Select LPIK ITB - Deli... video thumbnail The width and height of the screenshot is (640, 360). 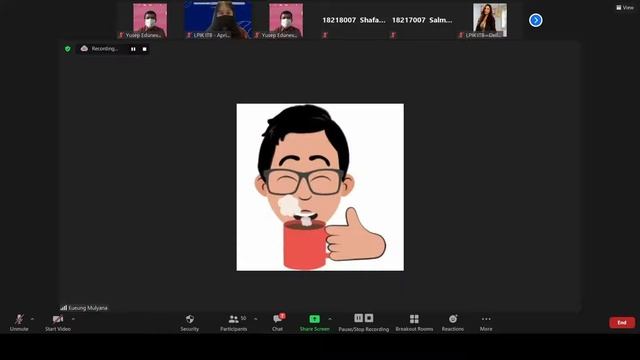coord(490,20)
